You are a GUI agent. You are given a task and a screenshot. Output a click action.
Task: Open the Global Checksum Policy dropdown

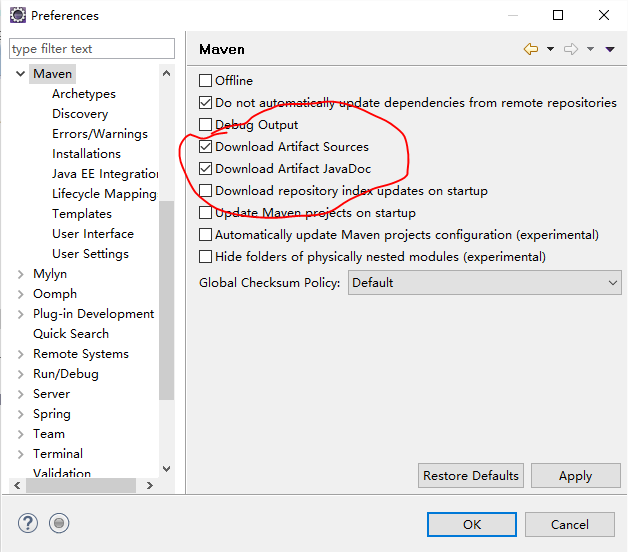485,283
